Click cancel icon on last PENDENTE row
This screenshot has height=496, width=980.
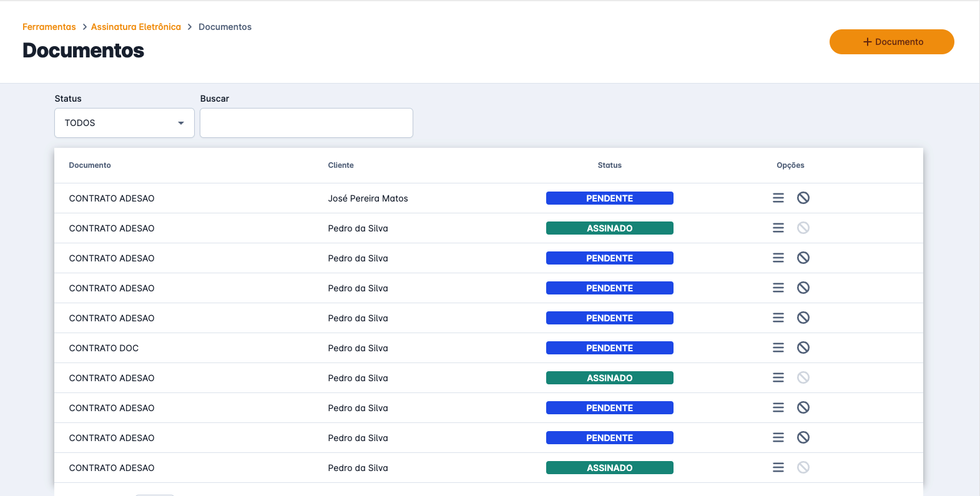803,437
